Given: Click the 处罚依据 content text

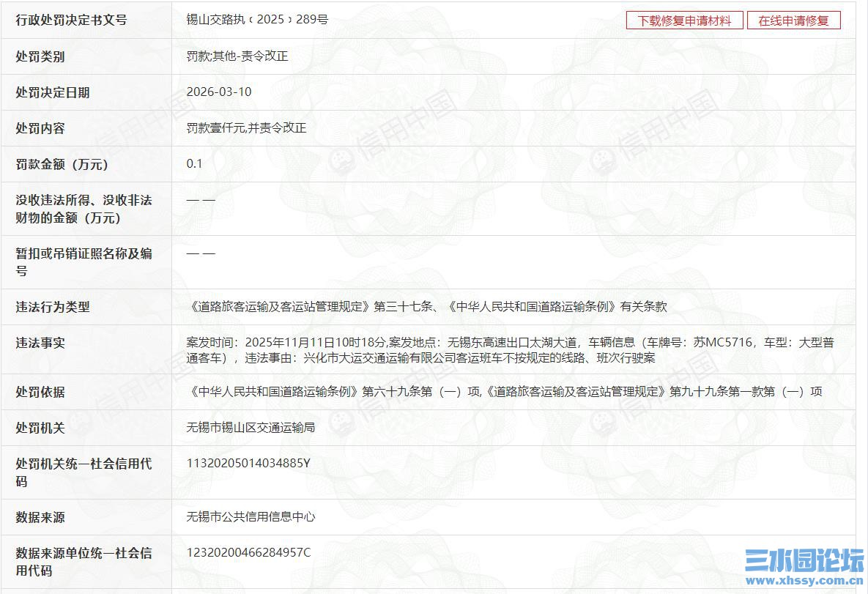Looking at the screenshot, I should click(505, 392).
